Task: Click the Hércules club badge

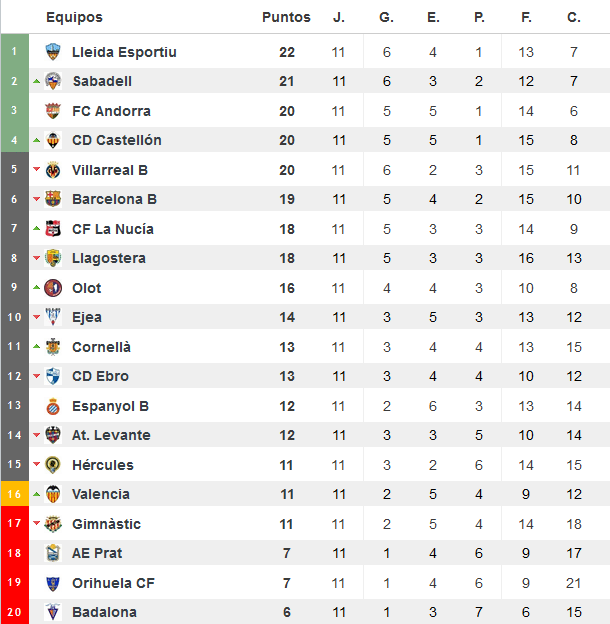Action: click(53, 465)
